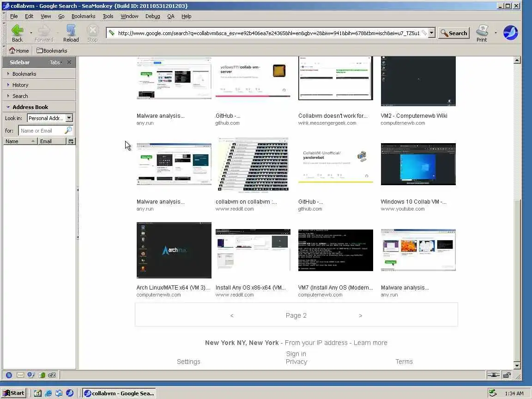Image resolution: width=532 pixels, height=399 pixels.
Task: Click the page scrollbar down arrow
Action: pyautogui.click(x=517, y=366)
